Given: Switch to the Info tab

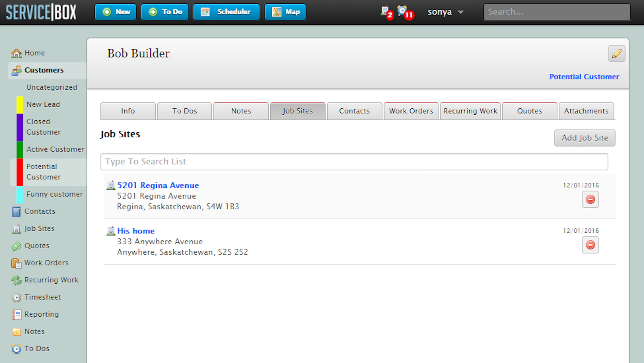Looking at the screenshot, I should 128,111.
